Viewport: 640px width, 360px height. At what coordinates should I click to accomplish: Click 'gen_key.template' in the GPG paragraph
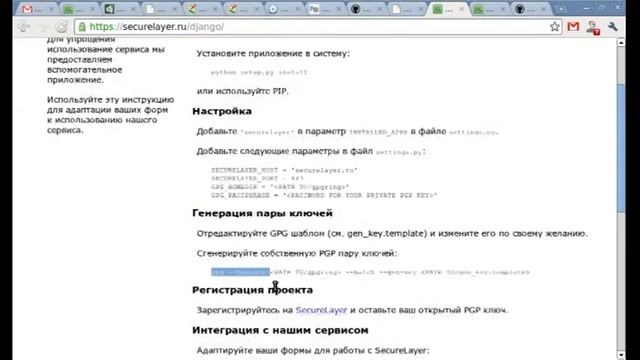tap(385, 233)
